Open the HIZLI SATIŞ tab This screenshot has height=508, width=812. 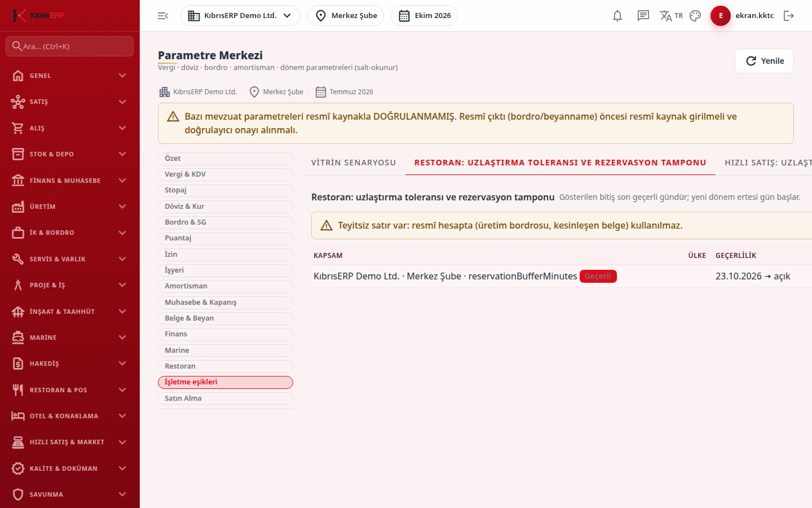click(764, 163)
